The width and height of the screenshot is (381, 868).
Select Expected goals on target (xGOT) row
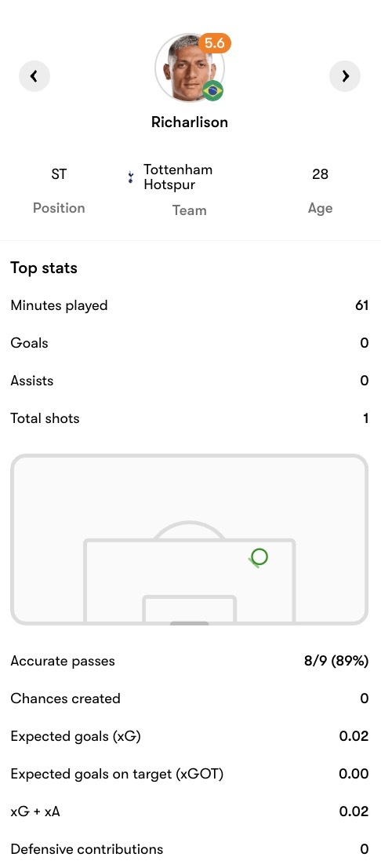(x=190, y=774)
